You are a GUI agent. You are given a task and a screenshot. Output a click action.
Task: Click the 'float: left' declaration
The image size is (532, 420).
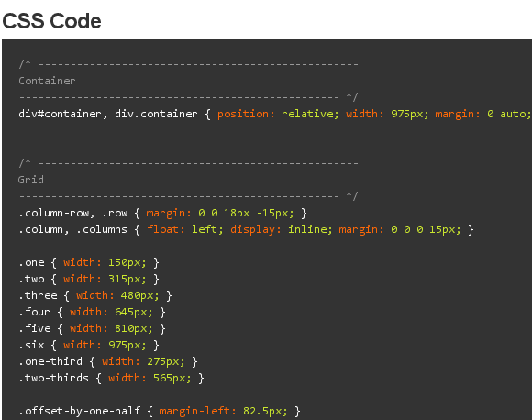[x=185, y=229]
